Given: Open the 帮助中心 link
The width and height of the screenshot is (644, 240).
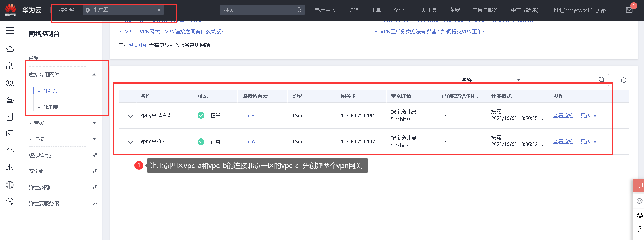Looking at the screenshot, I should (139, 45).
